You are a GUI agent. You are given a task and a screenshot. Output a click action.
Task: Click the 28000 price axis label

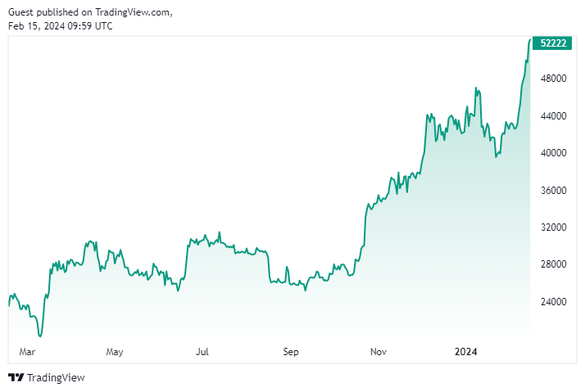click(x=554, y=264)
